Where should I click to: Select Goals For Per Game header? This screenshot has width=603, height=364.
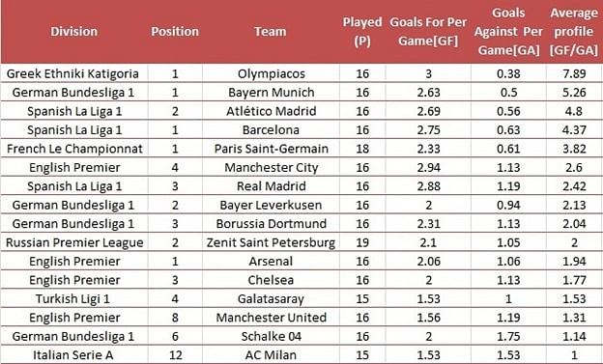coord(428,32)
